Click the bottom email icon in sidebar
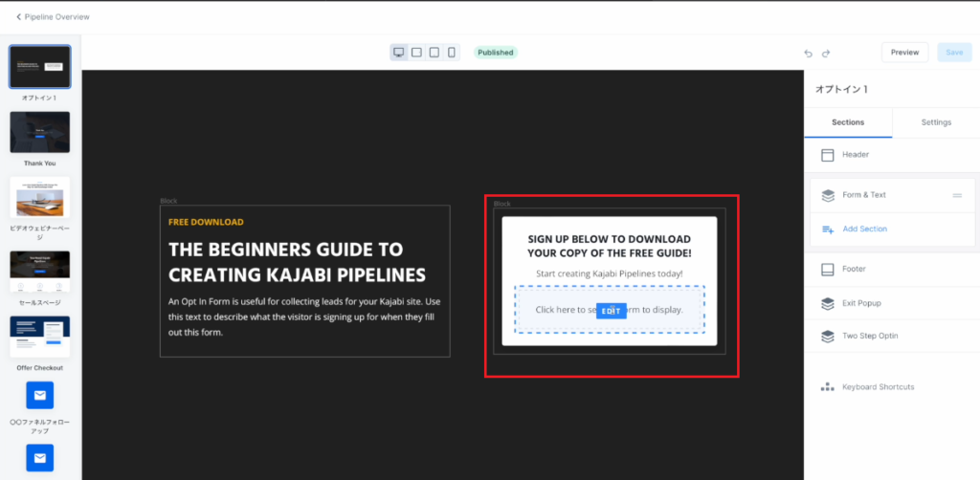Image resolution: width=980 pixels, height=480 pixels. [x=40, y=458]
